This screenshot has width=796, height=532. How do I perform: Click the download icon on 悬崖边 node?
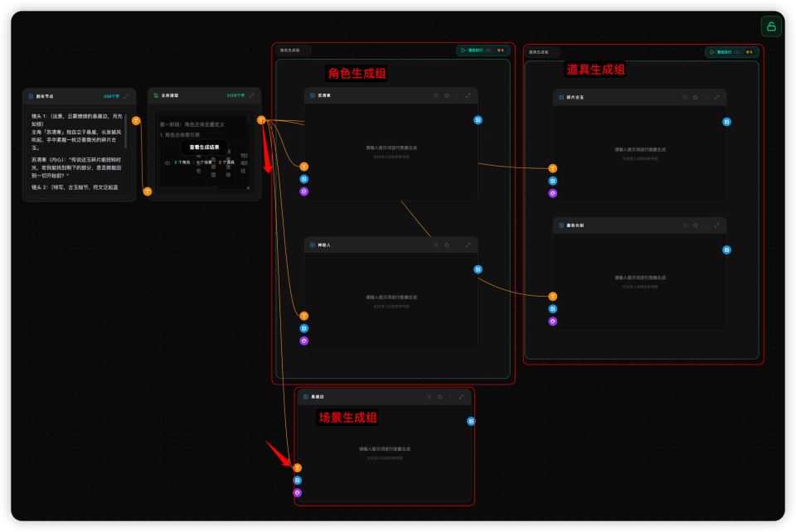point(451,397)
